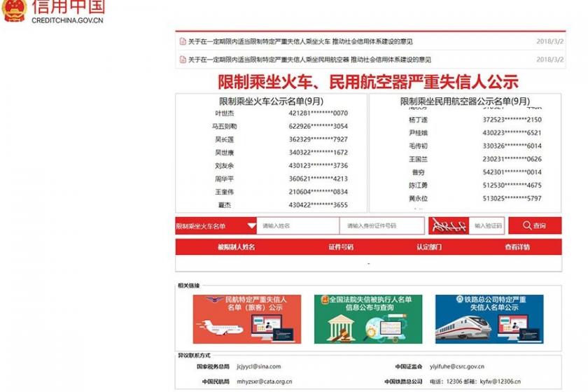The width and height of the screenshot is (588, 392).
Task: Click the Credit China national emblem logo
Action: pyautogui.click(x=14, y=10)
